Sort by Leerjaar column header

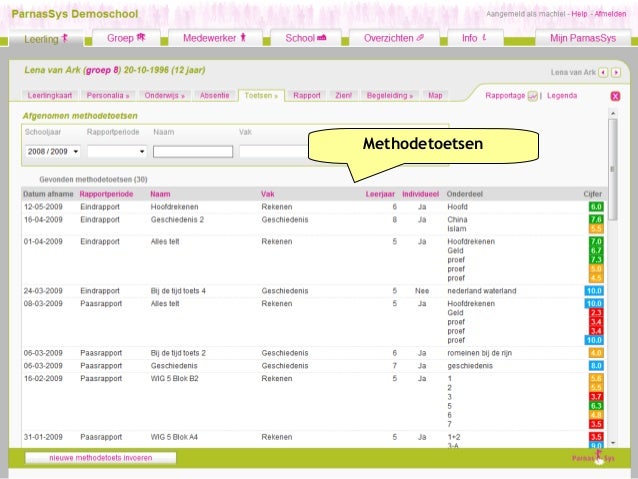[380, 194]
